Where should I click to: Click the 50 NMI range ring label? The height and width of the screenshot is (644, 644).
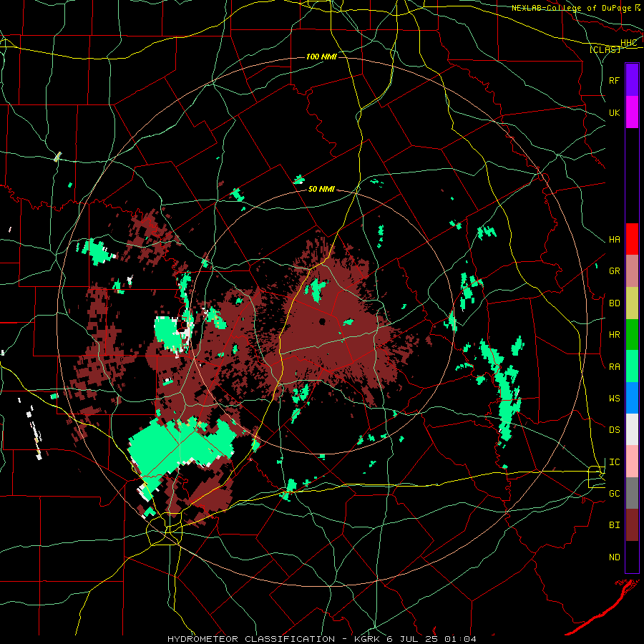click(321, 189)
